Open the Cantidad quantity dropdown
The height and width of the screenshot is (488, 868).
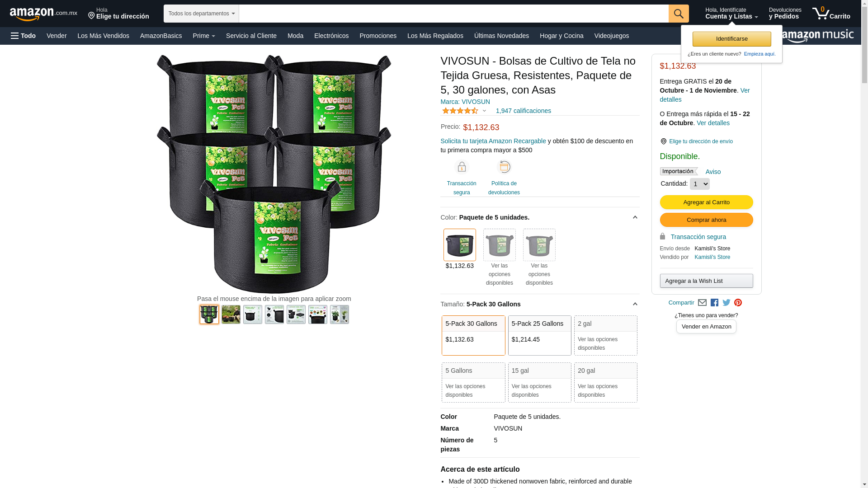[699, 184]
